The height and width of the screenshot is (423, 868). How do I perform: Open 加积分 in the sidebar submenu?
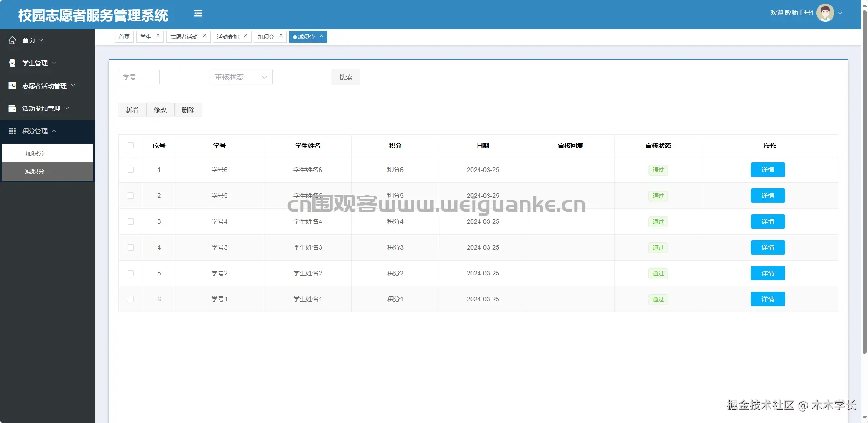[48, 153]
